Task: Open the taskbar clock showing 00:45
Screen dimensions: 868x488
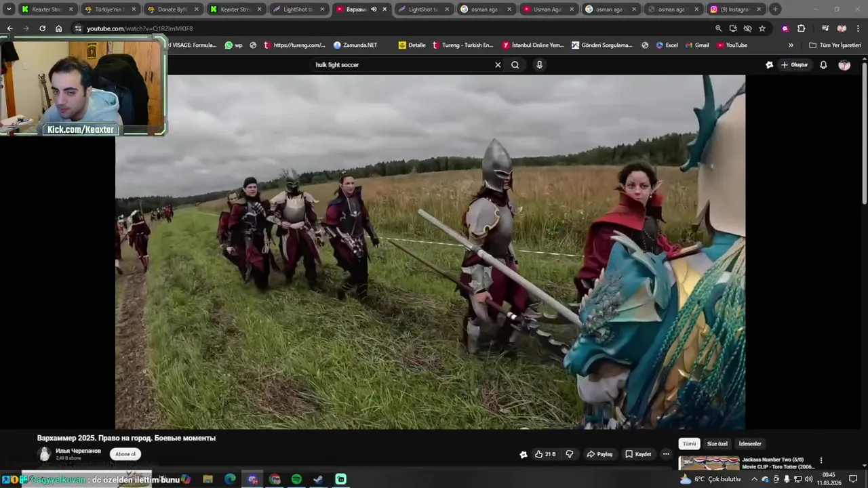Action: (829, 479)
